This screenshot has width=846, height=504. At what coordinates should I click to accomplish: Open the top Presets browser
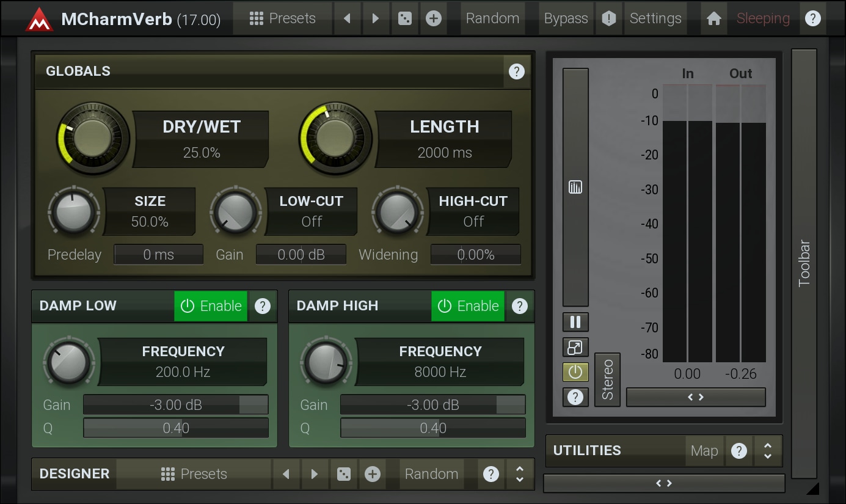point(283,19)
